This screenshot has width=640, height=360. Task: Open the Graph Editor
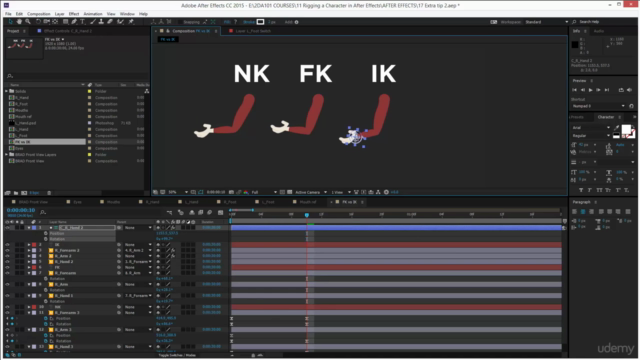tap(220, 213)
